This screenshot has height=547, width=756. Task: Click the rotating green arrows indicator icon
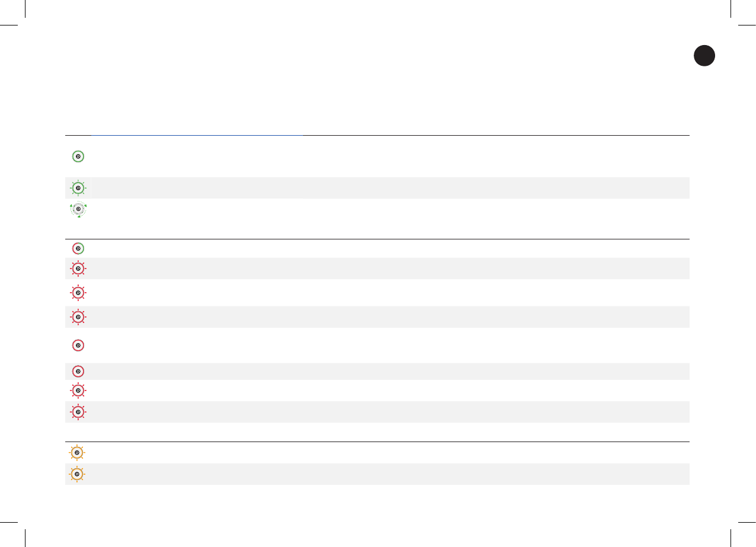click(x=78, y=210)
